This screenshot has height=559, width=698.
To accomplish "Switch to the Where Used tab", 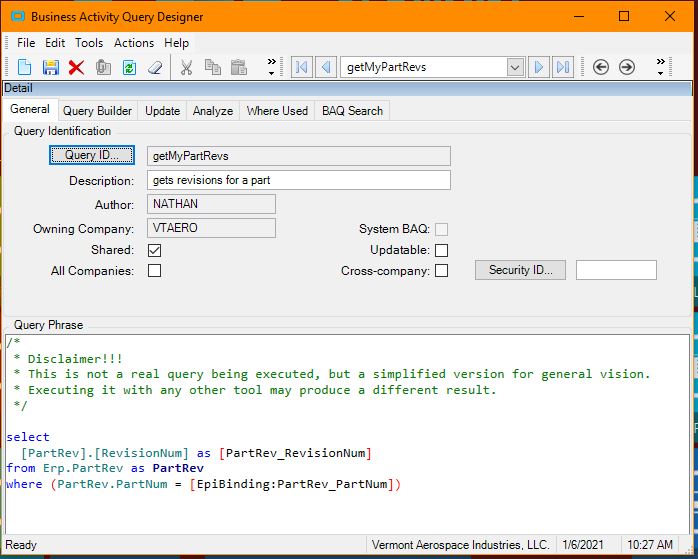I will (x=277, y=111).
